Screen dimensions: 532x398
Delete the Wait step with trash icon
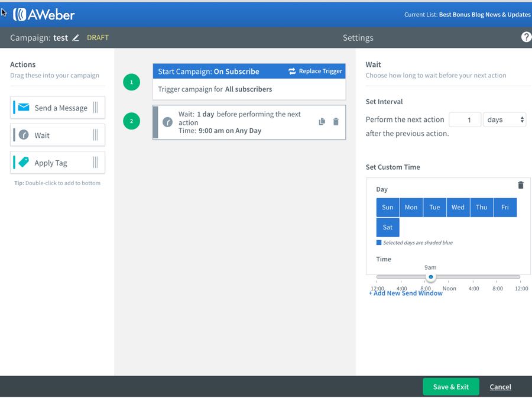tap(336, 121)
